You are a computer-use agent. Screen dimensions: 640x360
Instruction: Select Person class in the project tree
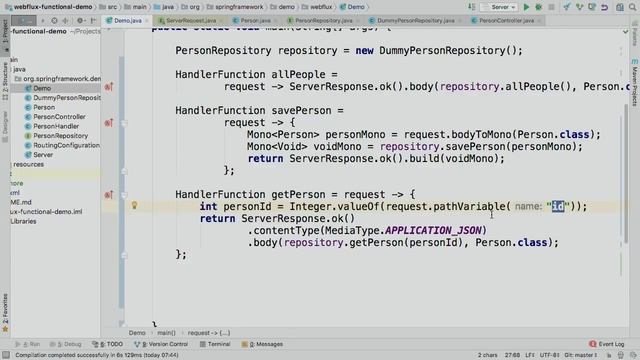tap(40, 107)
